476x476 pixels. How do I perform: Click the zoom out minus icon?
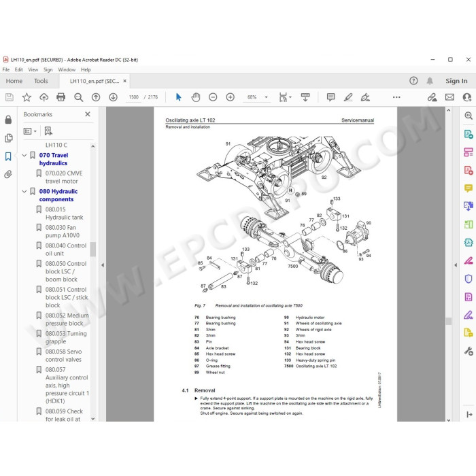click(213, 97)
